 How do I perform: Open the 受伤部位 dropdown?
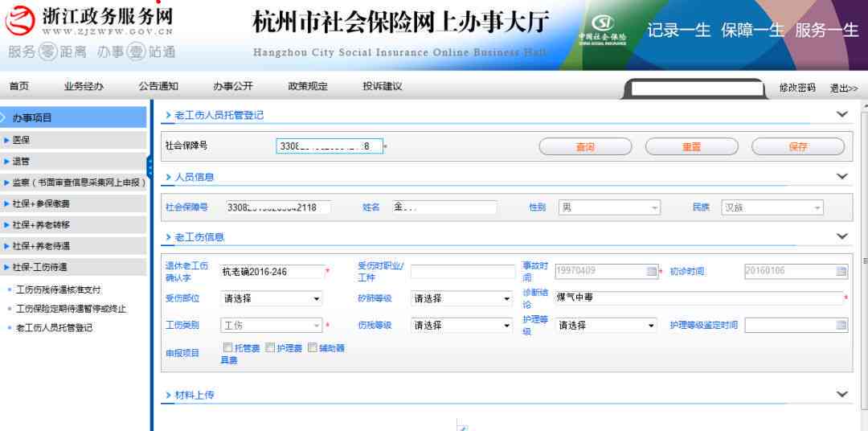272,298
